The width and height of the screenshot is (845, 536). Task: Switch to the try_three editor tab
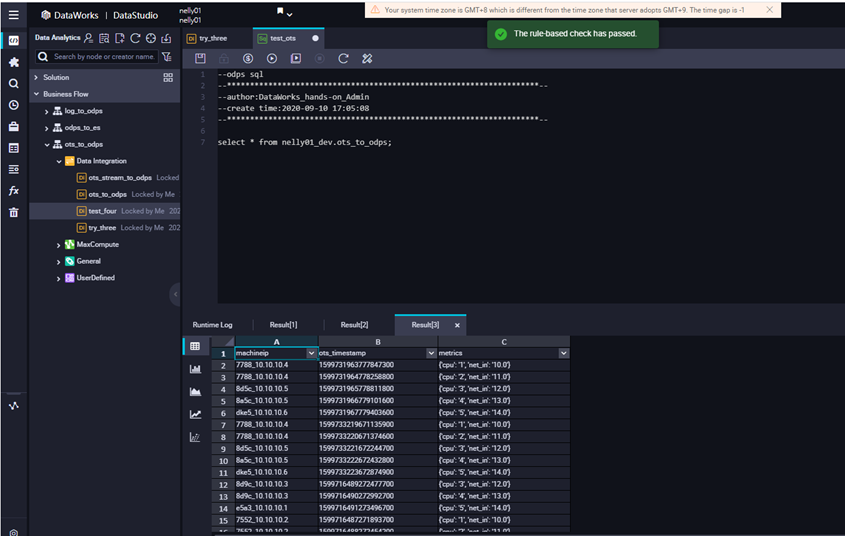[213, 38]
